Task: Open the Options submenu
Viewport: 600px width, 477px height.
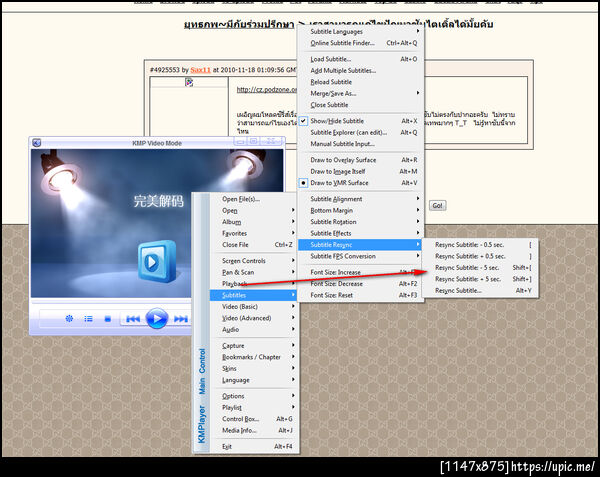Action: (x=253, y=396)
